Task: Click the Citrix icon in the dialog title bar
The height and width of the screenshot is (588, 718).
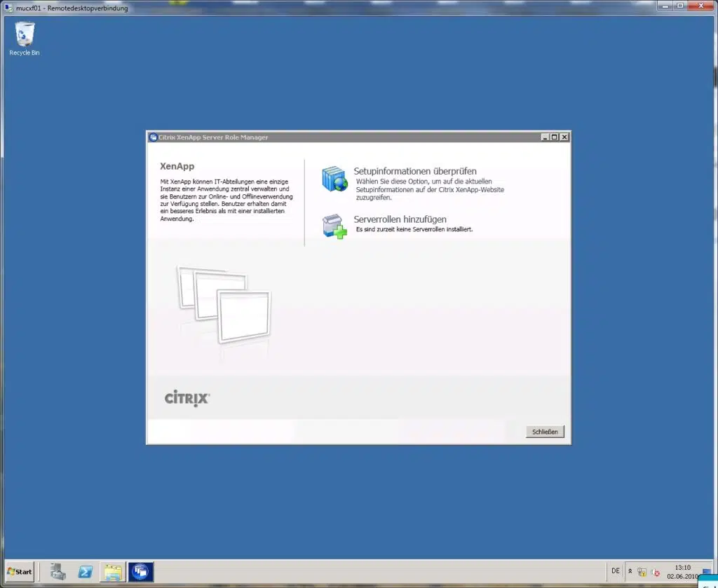Action: pyautogui.click(x=154, y=137)
